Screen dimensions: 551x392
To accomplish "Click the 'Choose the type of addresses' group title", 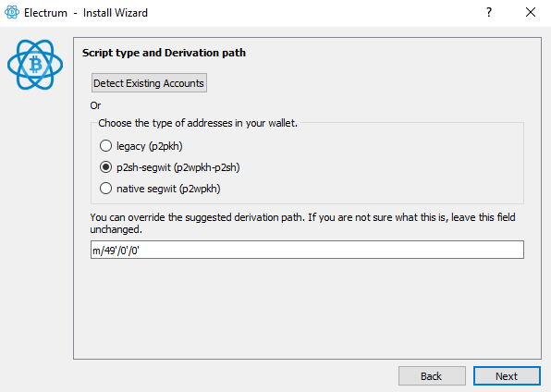I will 198,123.
